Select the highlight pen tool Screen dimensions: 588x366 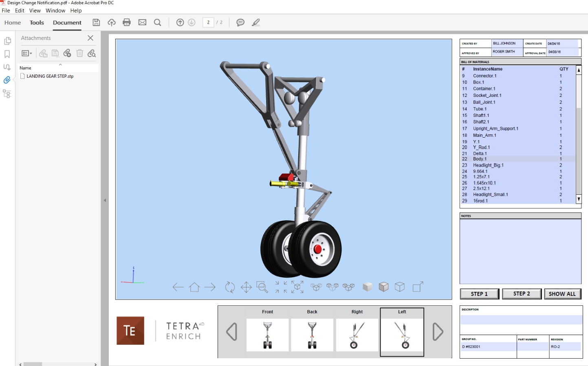coord(256,22)
